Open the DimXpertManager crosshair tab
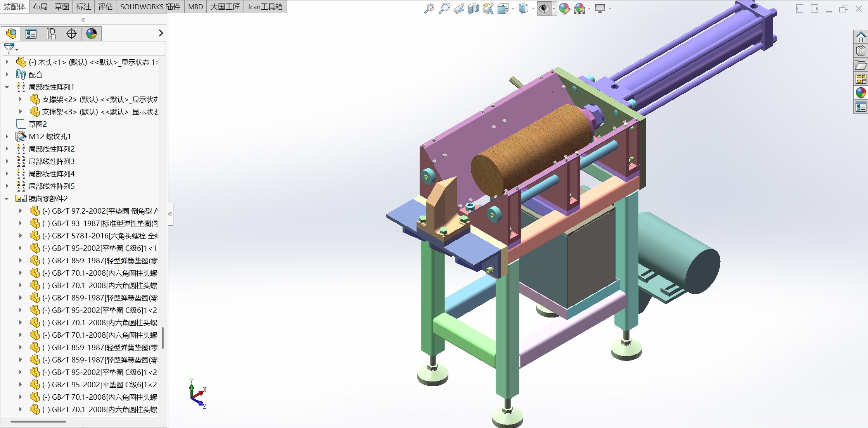The image size is (868, 428). 71,34
